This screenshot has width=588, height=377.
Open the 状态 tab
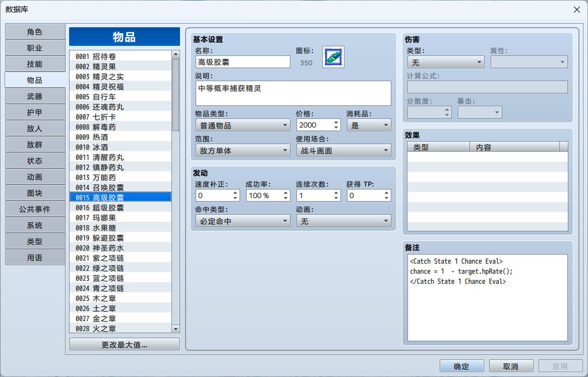tap(35, 161)
